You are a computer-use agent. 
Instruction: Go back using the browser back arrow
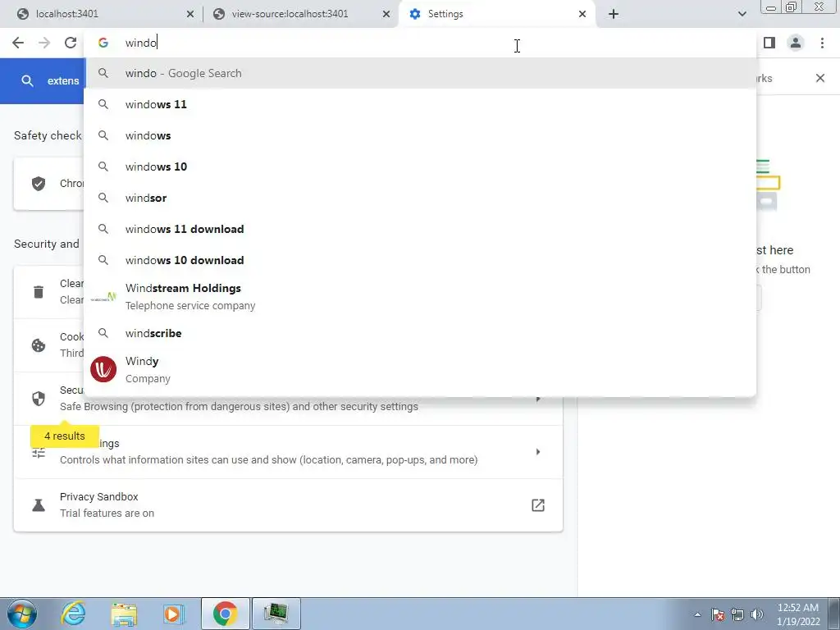click(x=18, y=43)
